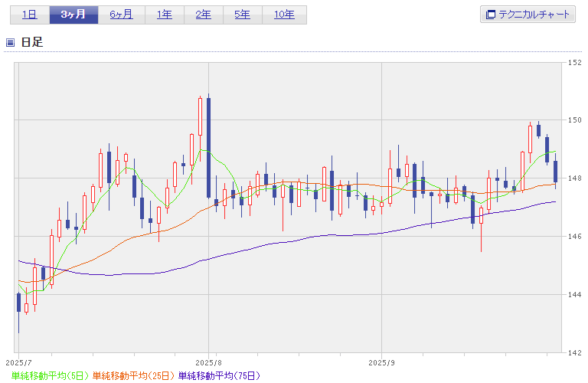Click the blue square icon before 日足
Image resolution: width=588 pixels, height=383 pixels.
tap(11, 42)
